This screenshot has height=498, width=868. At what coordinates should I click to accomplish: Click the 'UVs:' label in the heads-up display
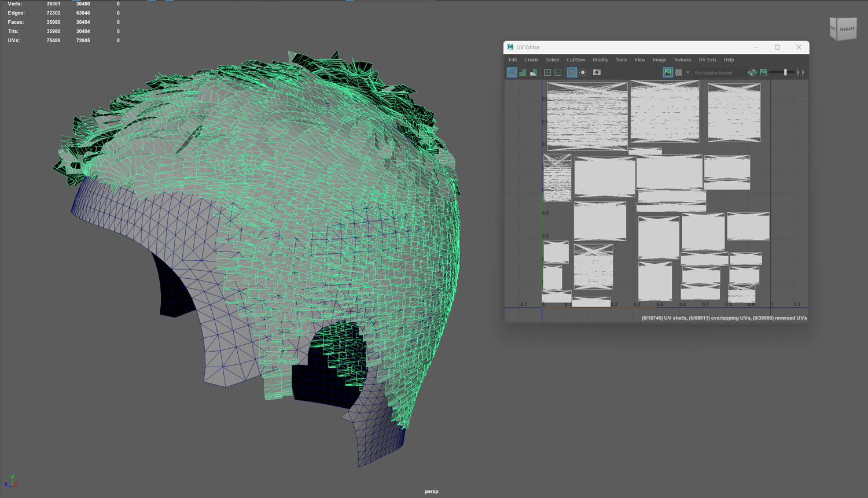pyautogui.click(x=14, y=40)
